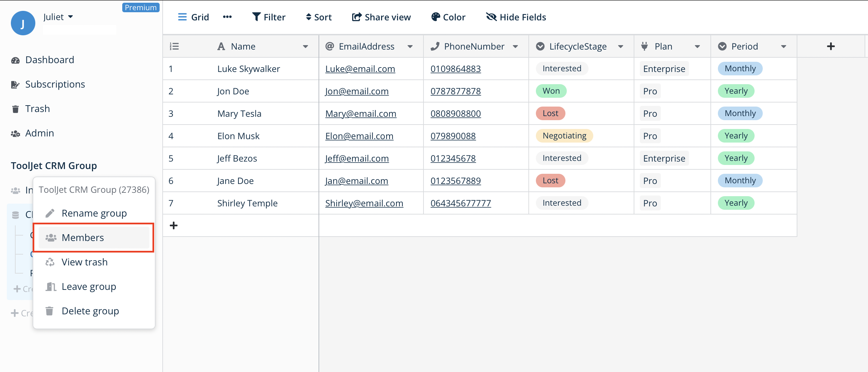Viewport: 868px width, 372px height.
Task: Open the Admin section in the sidebar
Action: tap(39, 133)
